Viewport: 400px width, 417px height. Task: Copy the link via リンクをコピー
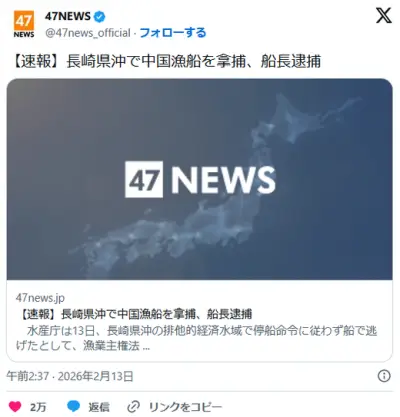point(185,407)
